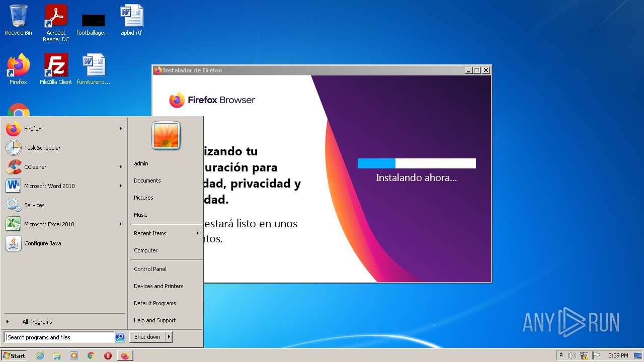Maximize the Instalador de Firefox window
Viewport: 644px width, 362px height.
pos(477,70)
